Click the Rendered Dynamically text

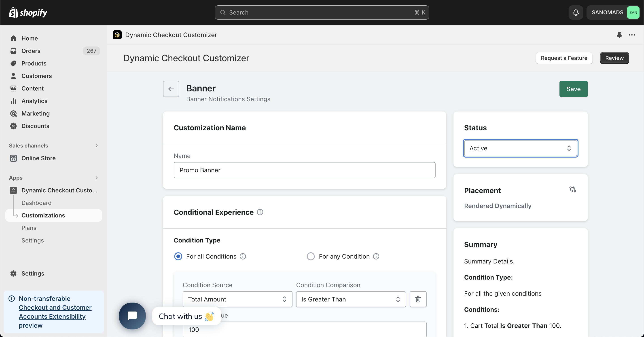click(498, 206)
